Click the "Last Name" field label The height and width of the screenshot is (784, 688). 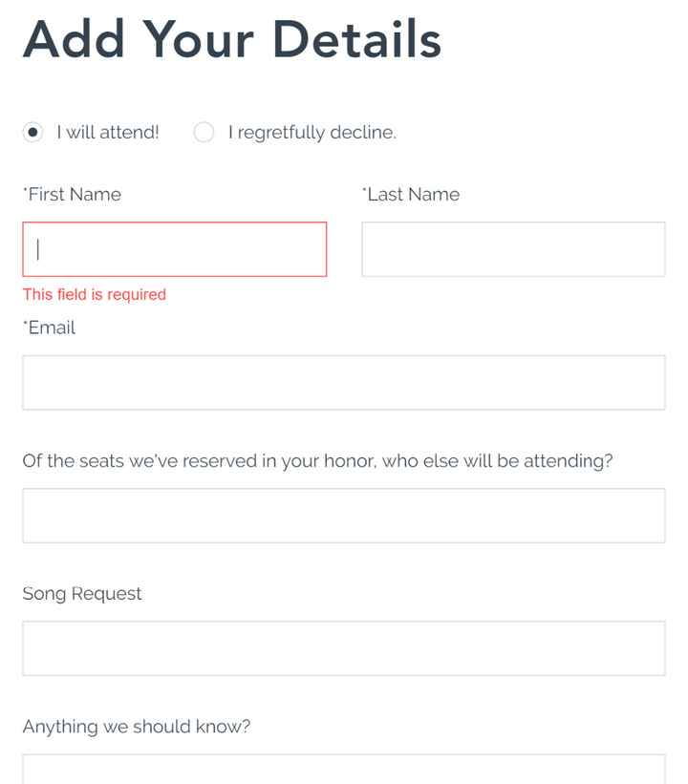(x=414, y=195)
